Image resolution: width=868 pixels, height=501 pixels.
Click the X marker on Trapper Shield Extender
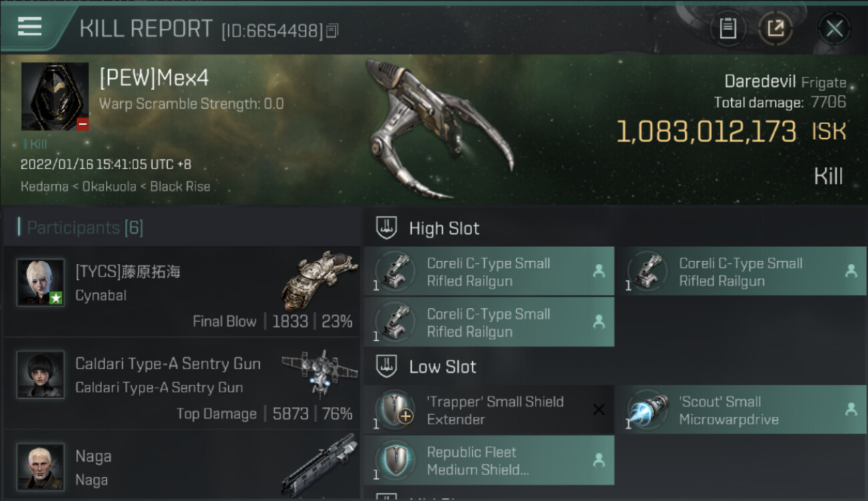tap(599, 409)
